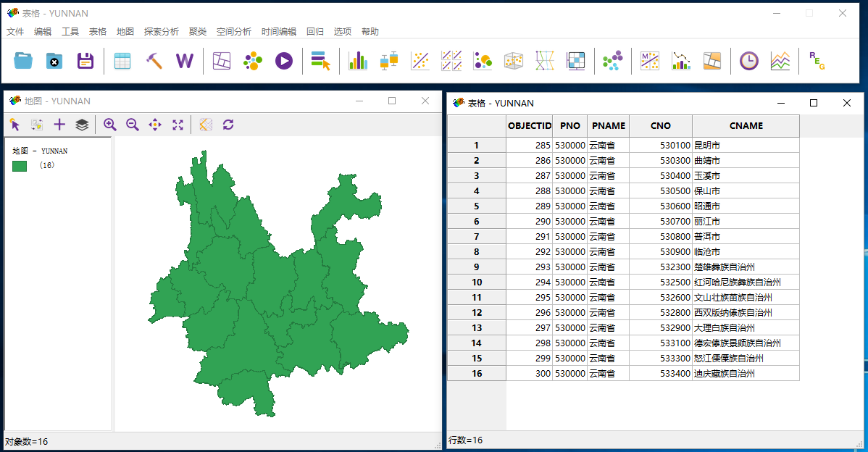Open the 空间分析 menu
The height and width of the screenshot is (452, 868).
click(x=234, y=32)
